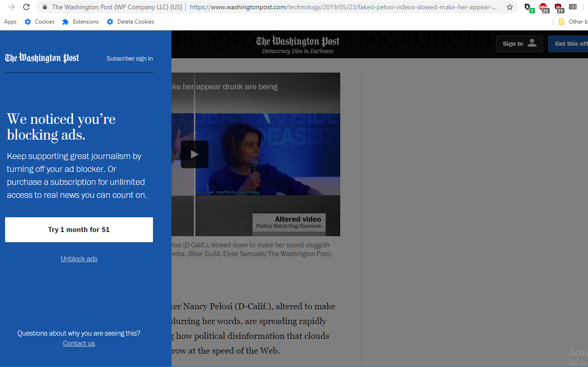
Task: Click the video caption crediting Blair Guild
Action: 251,249
